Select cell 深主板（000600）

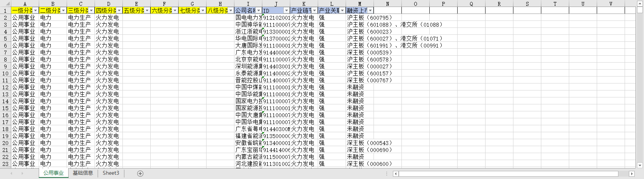360,164
